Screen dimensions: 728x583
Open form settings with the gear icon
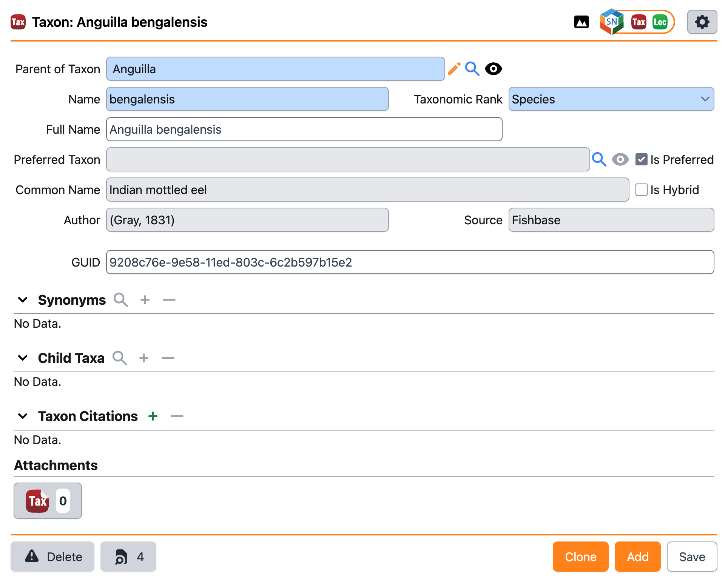[x=702, y=22]
